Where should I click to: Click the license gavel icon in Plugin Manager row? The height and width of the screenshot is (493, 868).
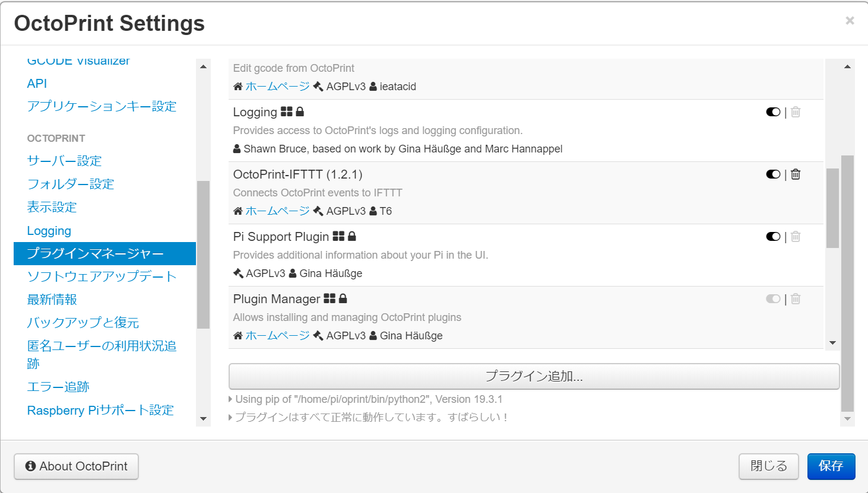pyautogui.click(x=318, y=336)
